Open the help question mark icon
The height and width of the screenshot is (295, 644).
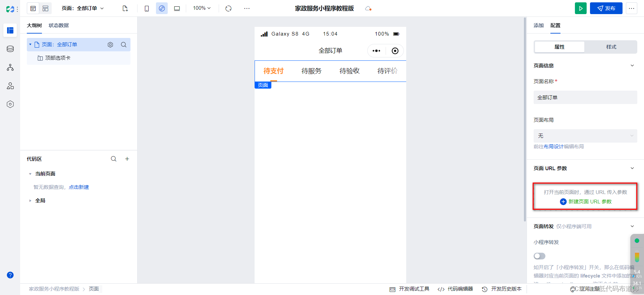[x=10, y=275]
